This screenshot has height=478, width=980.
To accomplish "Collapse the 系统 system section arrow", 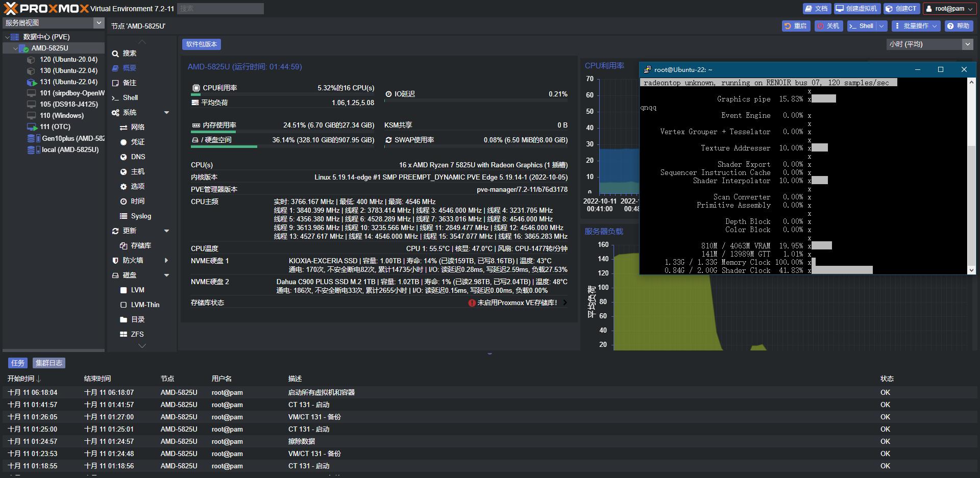I will (166, 113).
